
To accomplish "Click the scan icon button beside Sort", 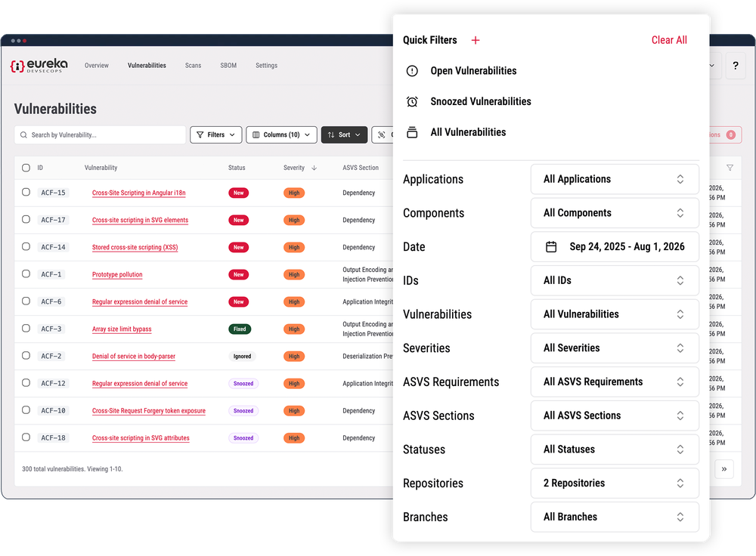I will 381,135.
